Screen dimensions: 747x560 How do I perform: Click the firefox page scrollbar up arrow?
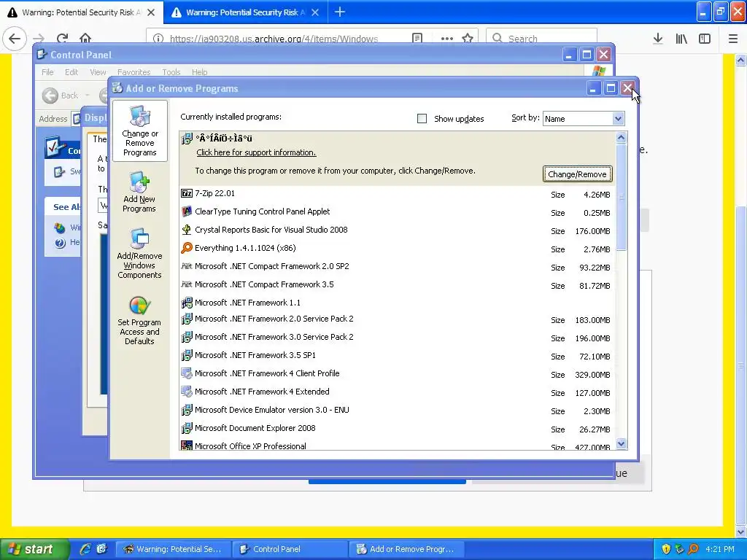coord(741,60)
